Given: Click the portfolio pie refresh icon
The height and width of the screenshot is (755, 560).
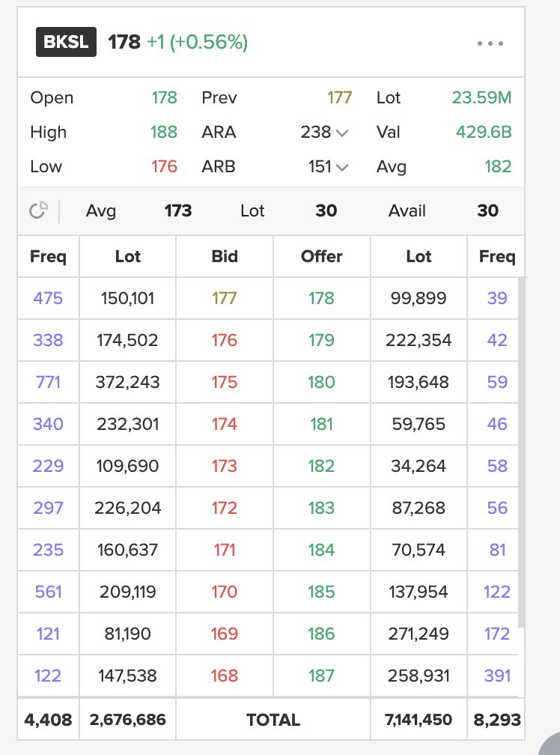Looking at the screenshot, I should [x=38, y=210].
